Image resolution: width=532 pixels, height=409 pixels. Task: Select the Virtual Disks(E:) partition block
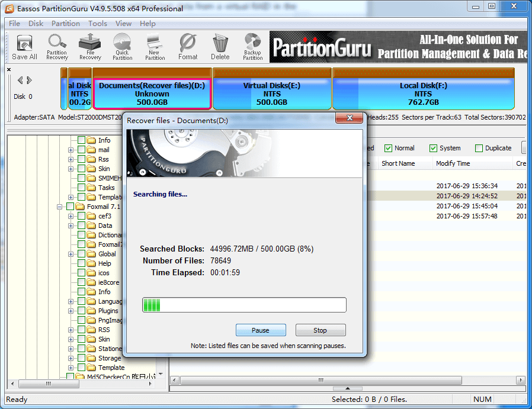point(272,94)
